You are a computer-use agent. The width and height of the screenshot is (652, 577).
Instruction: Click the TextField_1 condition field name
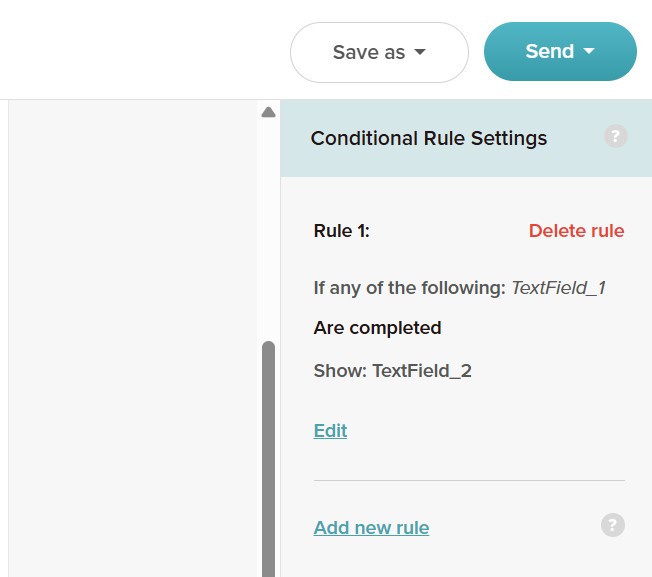(558, 288)
